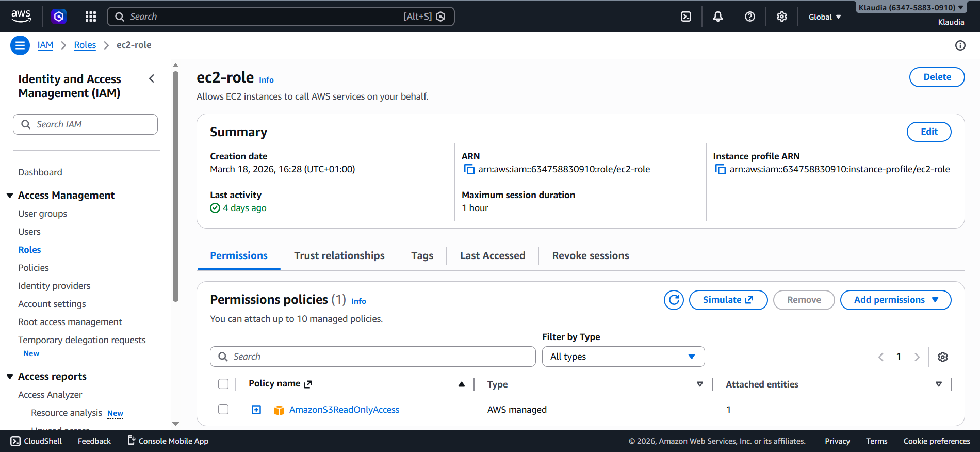Collapse the Access reports section
The width and height of the screenshot is (980, 452).
[x=10, y=377]
